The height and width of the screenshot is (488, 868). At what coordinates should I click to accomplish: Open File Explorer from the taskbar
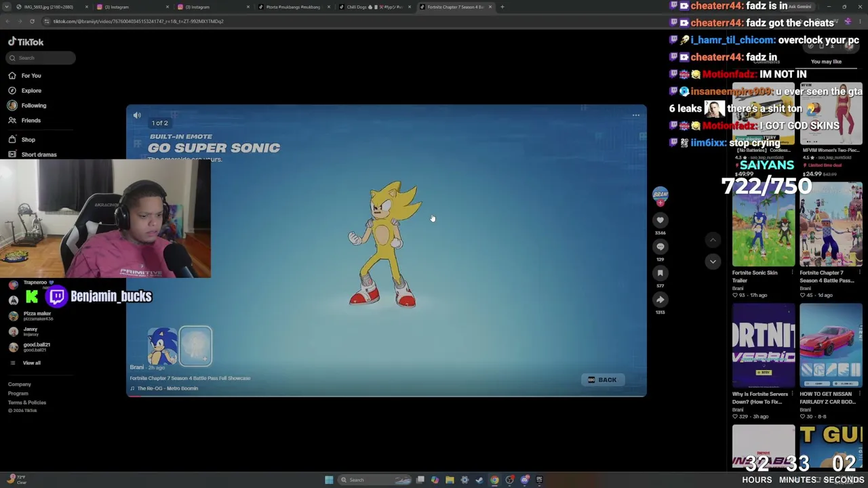(x=450, y=480)
